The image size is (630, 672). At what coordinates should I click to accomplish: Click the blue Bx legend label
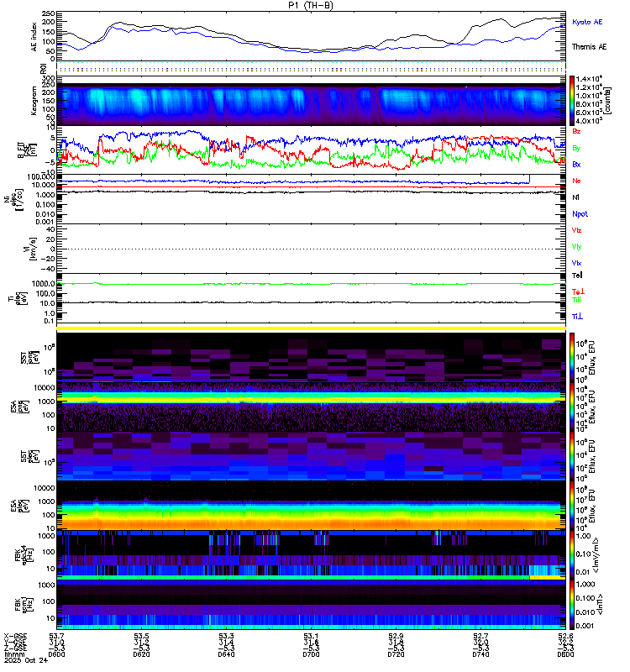point(576,164)
